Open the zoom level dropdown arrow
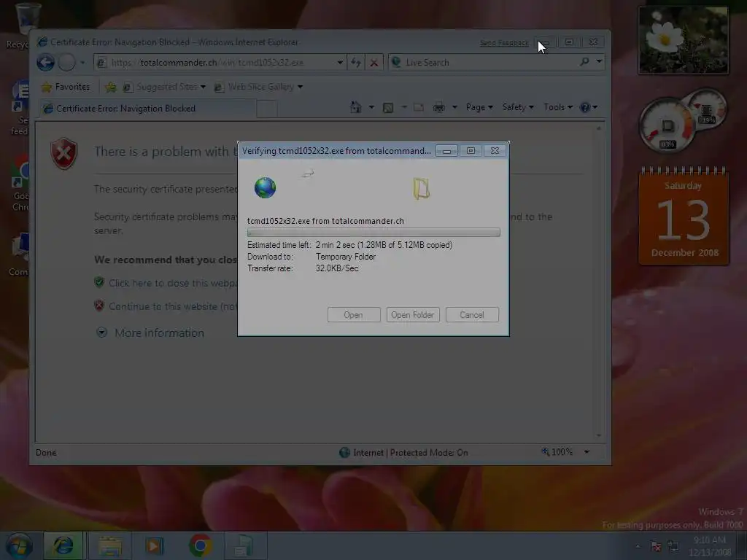747x560 pixels. click(x=587, y=452)
